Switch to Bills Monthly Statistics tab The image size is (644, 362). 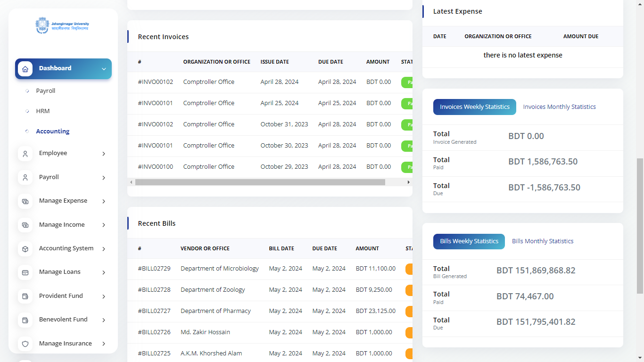[543, 241]
